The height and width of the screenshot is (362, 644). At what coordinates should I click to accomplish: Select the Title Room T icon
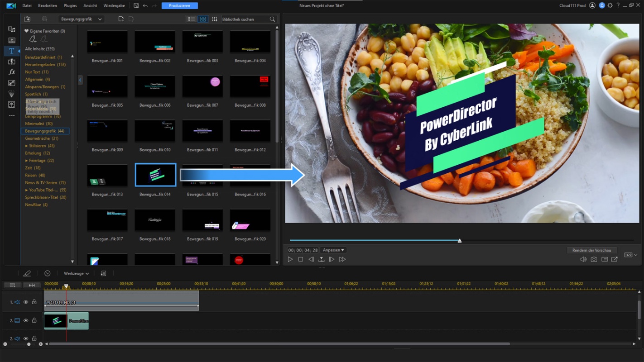(12, 51)
